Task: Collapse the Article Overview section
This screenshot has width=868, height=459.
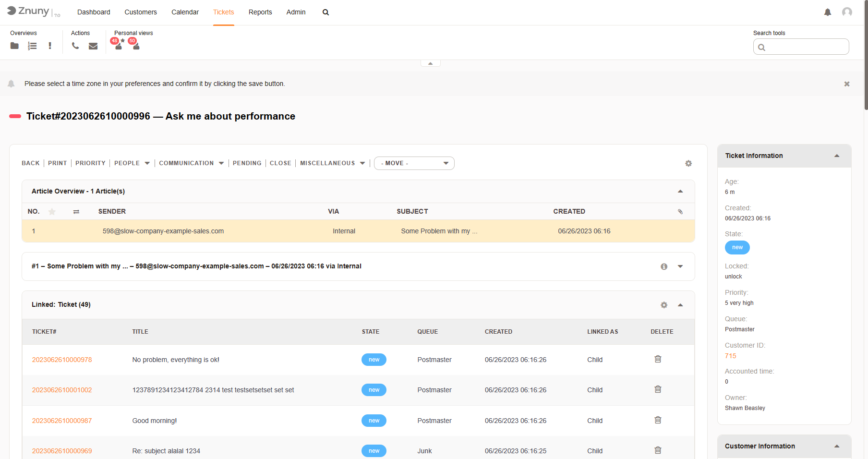Action: point(680,191)
